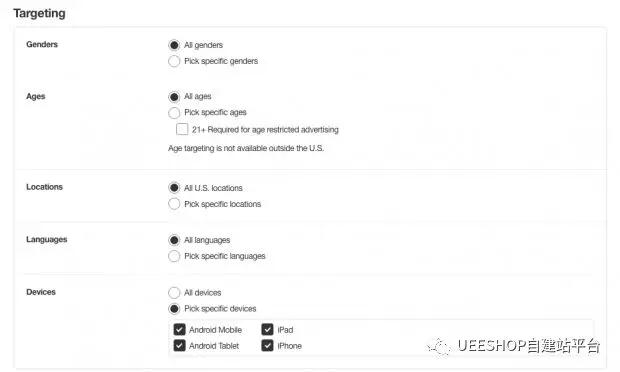
Task: Uncheck the iPhone device checkbox
Action: point(268,346)
